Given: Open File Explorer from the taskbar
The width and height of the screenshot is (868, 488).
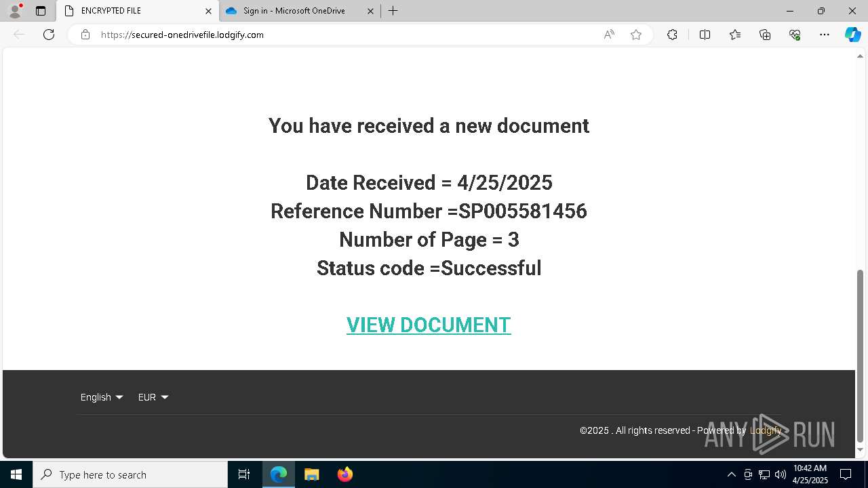Looking at the screenshot, I should (312, 474).
